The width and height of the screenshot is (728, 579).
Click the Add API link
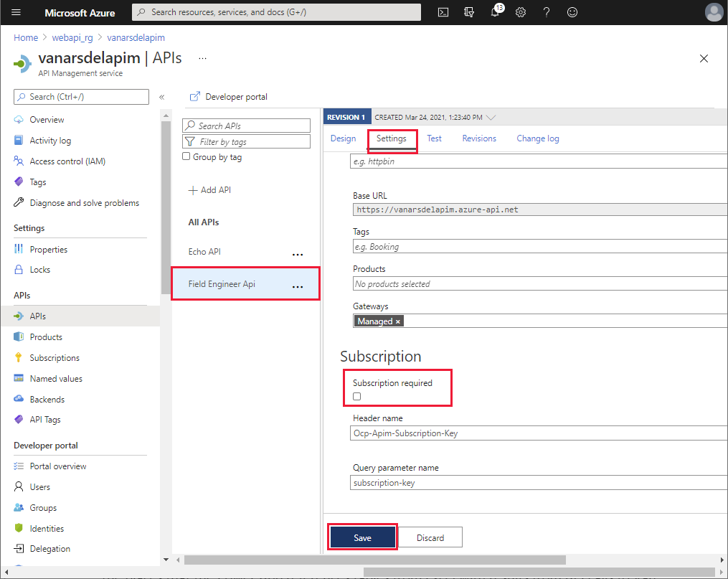(x=209, y=190)
